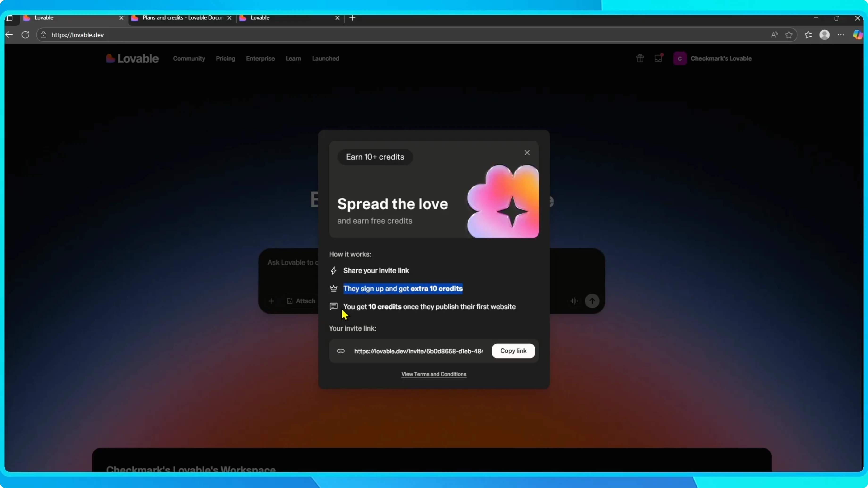Add this page to favorites star

[789, 35]
